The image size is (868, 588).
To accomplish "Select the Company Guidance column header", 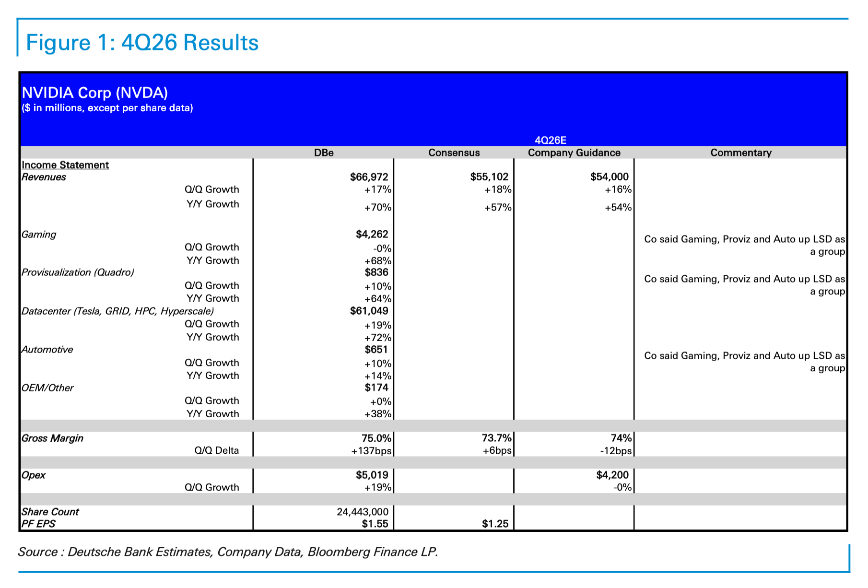I will coord(574,153).
